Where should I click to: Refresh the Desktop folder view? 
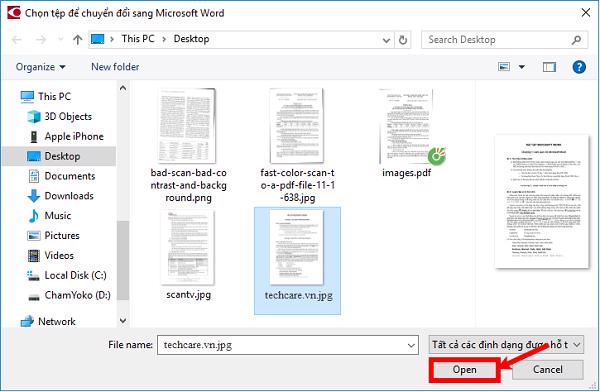tap(403, 40)
